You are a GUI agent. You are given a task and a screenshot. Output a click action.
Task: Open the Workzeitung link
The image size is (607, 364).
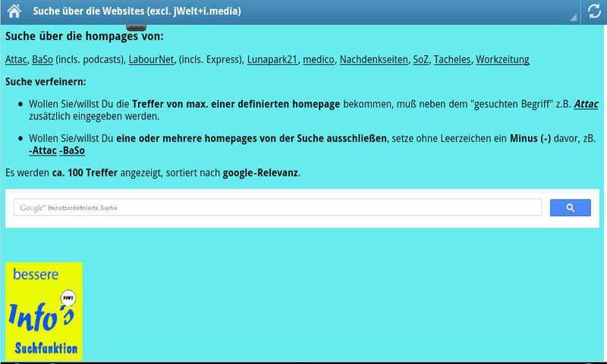pos(502,59)
